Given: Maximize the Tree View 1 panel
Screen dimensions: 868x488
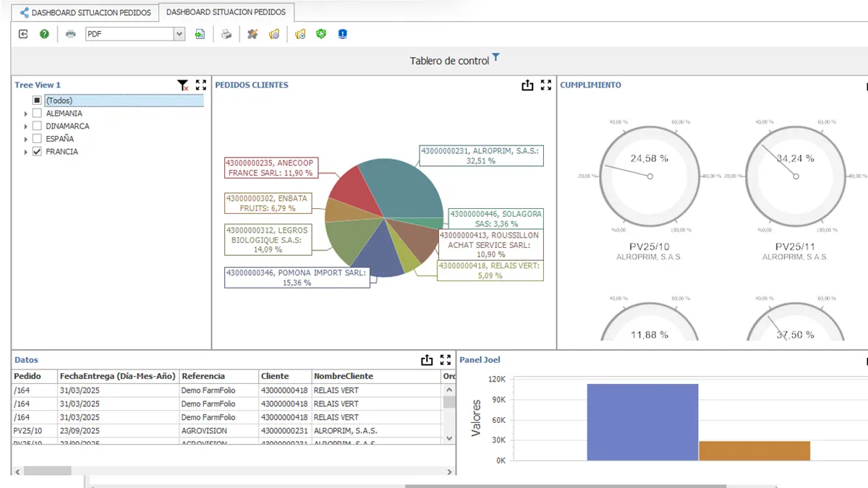Looking at the screenshot, I should tap(201, 85).
